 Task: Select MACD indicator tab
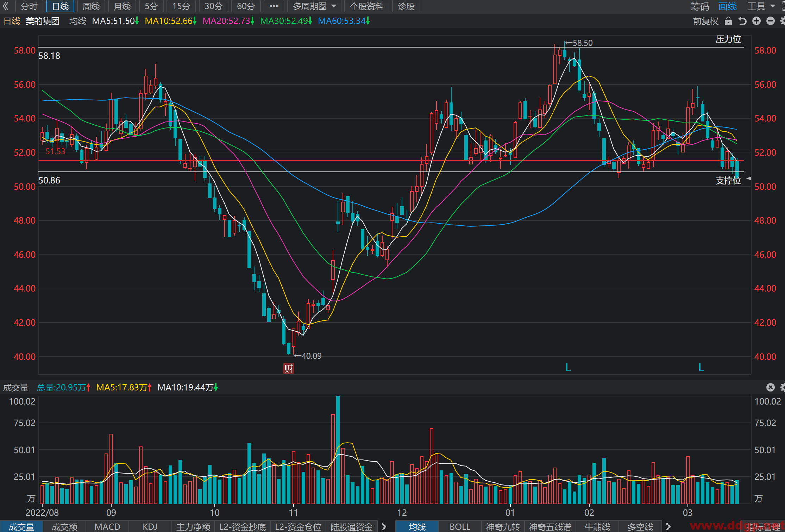coord(107,527)
